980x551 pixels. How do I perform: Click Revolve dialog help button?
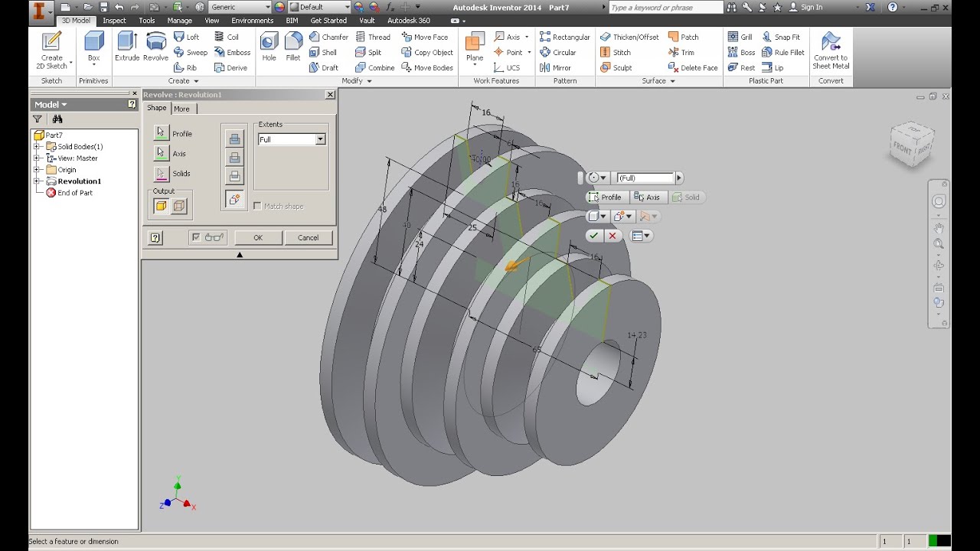point(155,237)
